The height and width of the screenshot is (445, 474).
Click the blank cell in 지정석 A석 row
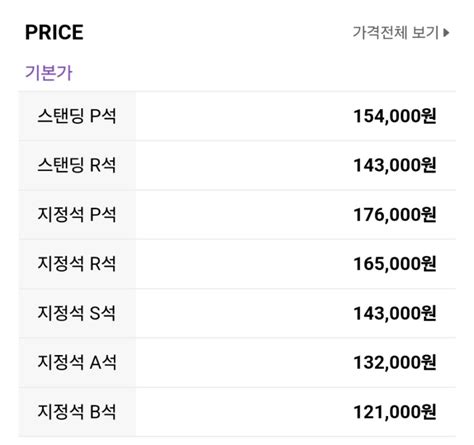tap(243, 362)
